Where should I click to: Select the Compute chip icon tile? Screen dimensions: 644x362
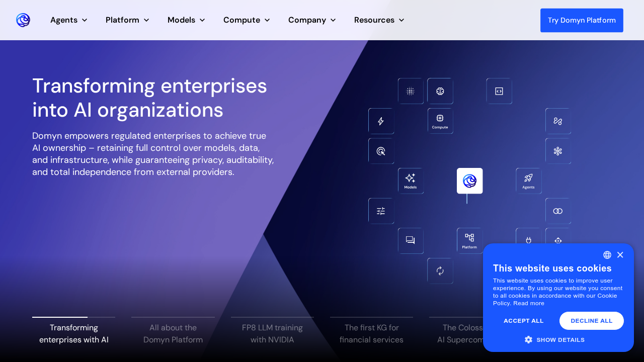click(x=440, y=121)
